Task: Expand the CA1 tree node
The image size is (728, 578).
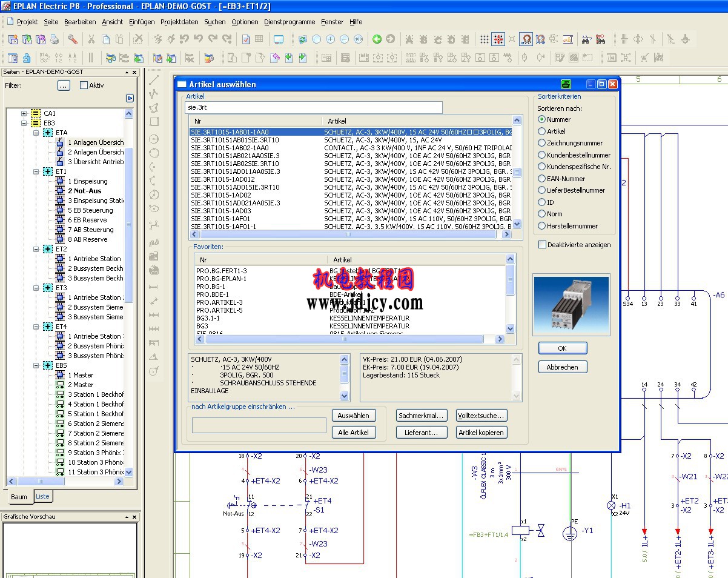Action: (24, 113)
